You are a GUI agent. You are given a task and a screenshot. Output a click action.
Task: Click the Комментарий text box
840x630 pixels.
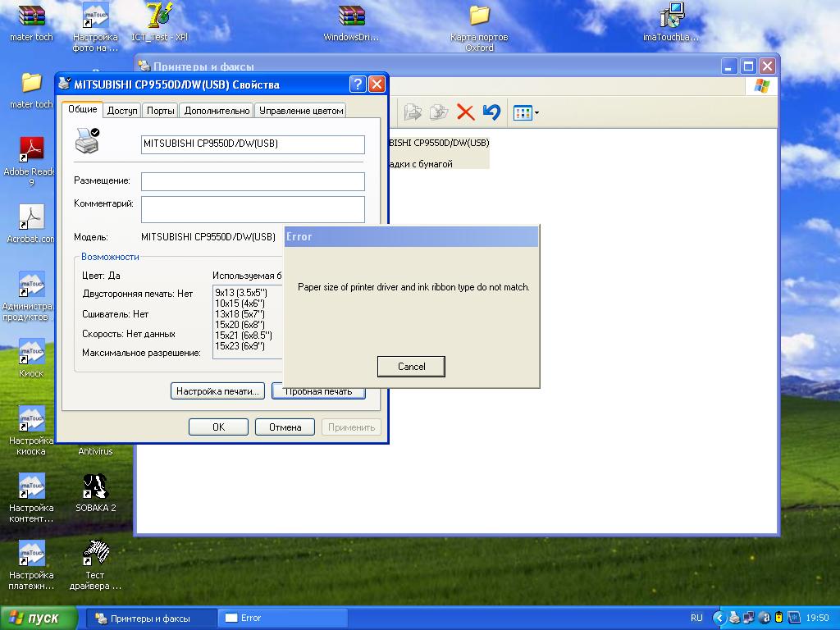(253, 209)
